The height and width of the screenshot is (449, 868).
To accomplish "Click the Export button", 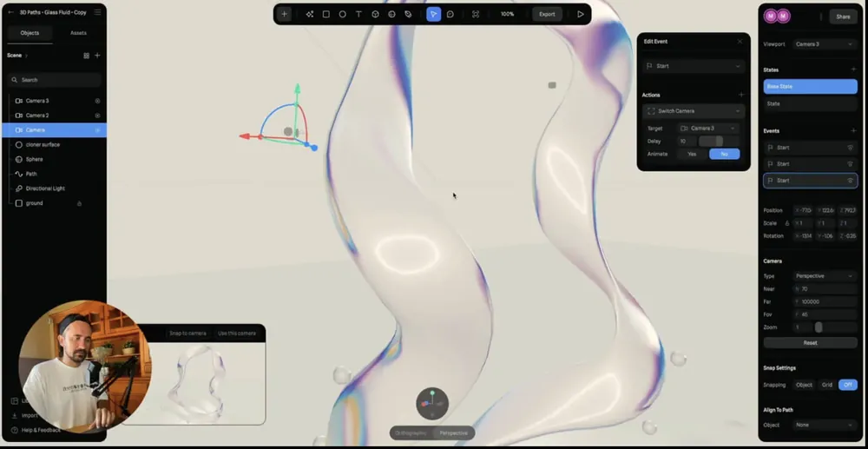I will (x=547, y=15).
